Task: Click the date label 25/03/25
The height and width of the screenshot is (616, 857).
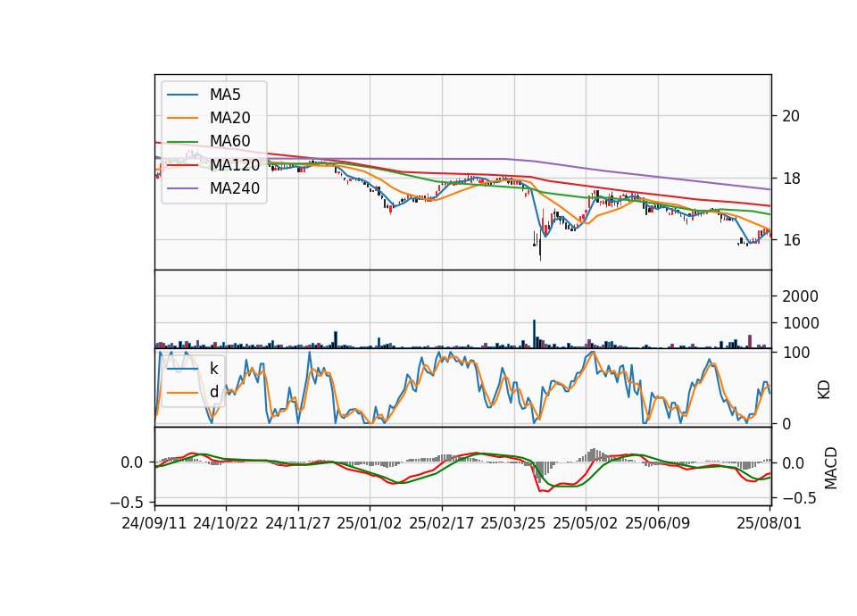Action: click(513, 523)
